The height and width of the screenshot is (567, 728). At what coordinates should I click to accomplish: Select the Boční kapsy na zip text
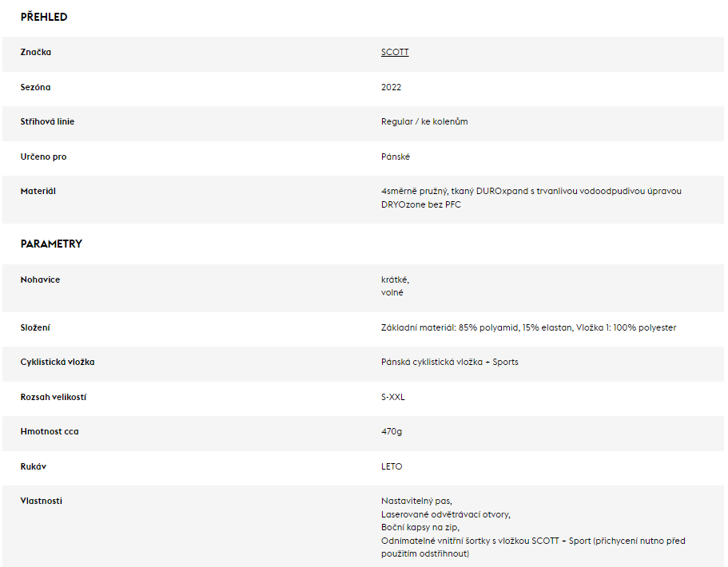(x=420, y=528)
